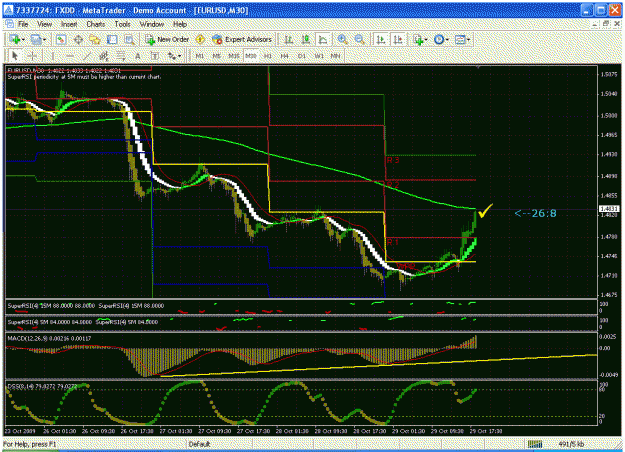
Task: Expand the new chart dropdown arrow
Action: coord(23,40)
